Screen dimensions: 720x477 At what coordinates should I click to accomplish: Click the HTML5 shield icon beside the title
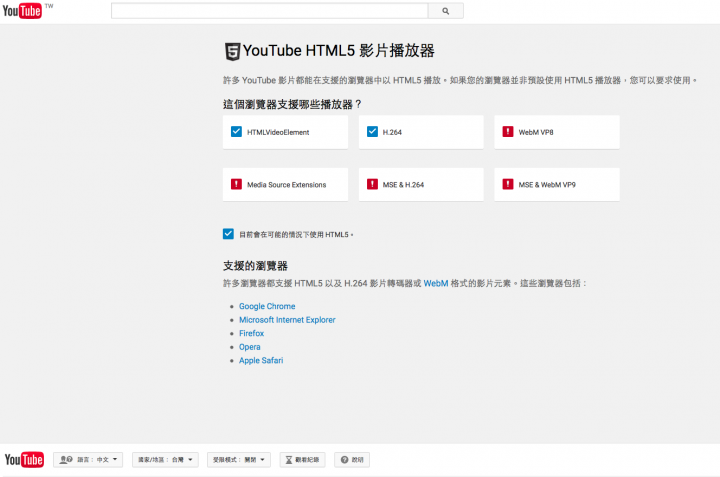232,51
